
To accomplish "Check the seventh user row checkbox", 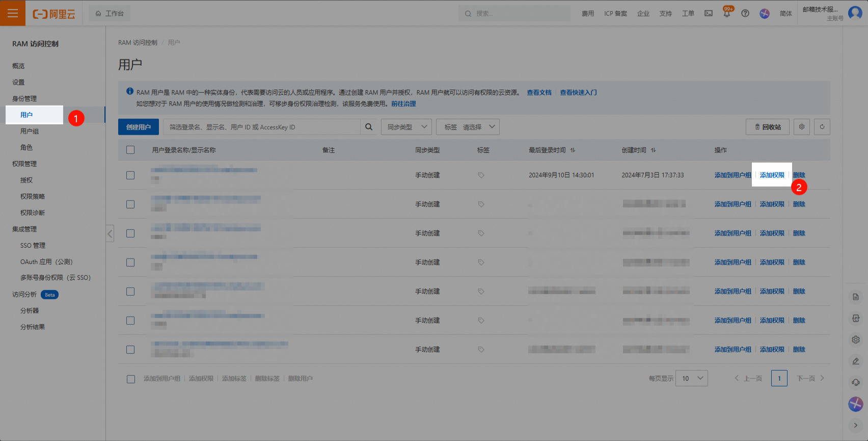I will coord(130,349).
